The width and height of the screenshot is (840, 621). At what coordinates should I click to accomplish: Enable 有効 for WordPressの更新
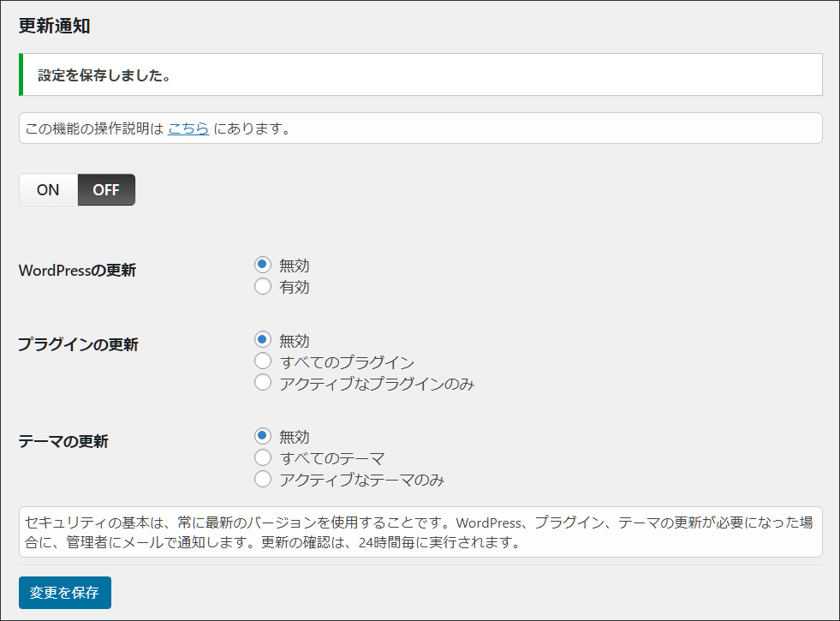(263, 287)
